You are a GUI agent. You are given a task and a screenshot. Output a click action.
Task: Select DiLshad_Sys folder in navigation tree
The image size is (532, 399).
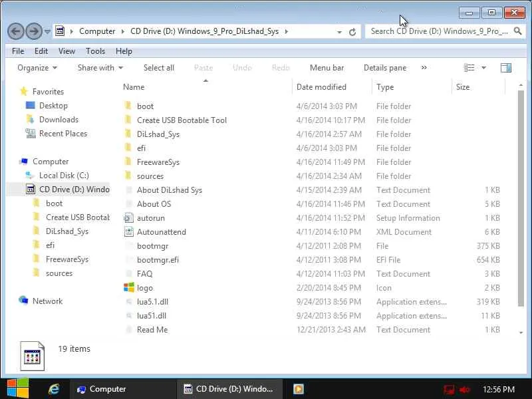pos(61,231)
